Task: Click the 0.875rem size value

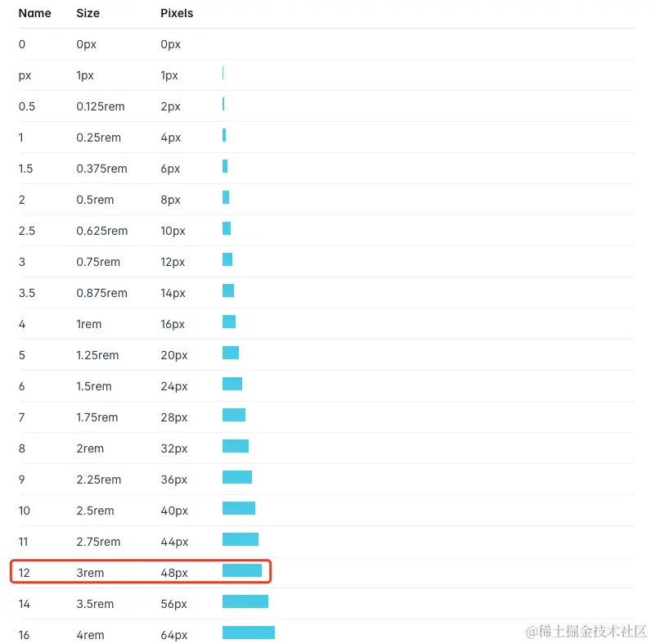Action: pyautogui.click(x=101, y=293)
